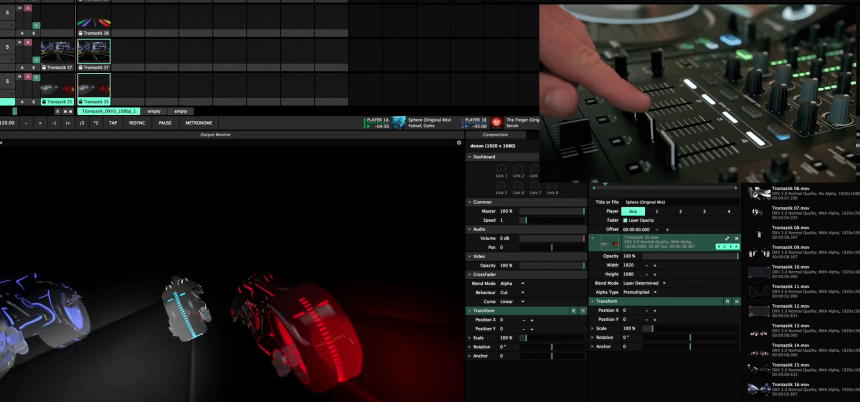Trigger the Trontastik 38 clip thumbnail
The image size is (860, 402).
(94, 18)
